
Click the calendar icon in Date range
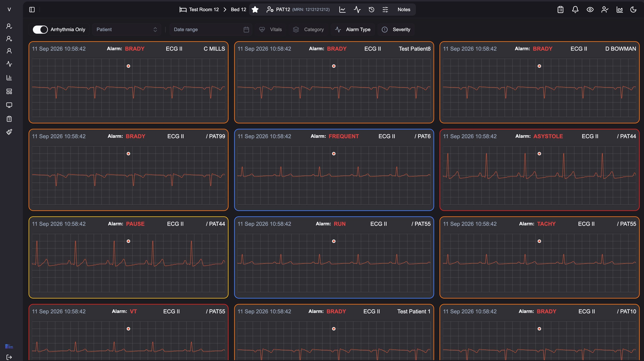[246, 29]
